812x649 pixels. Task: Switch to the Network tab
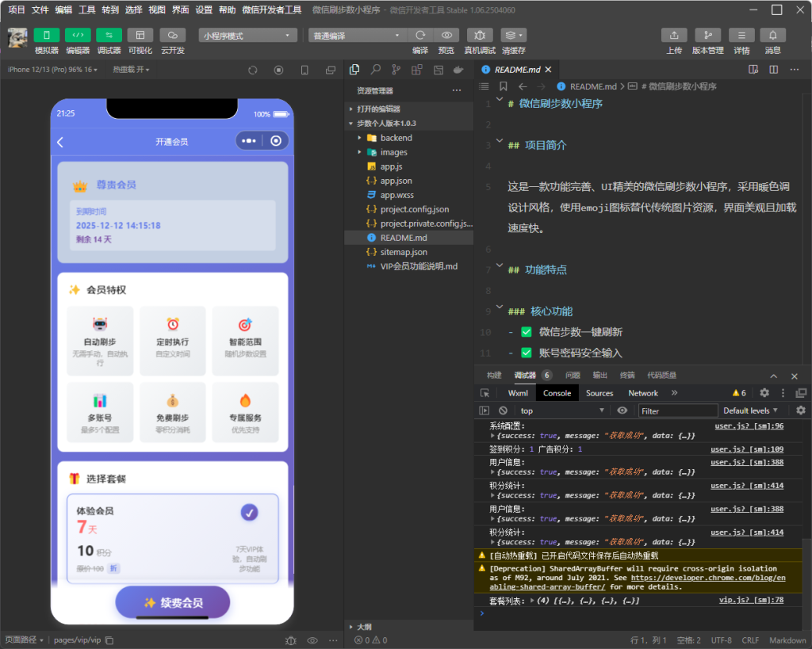tap(643, 393)
